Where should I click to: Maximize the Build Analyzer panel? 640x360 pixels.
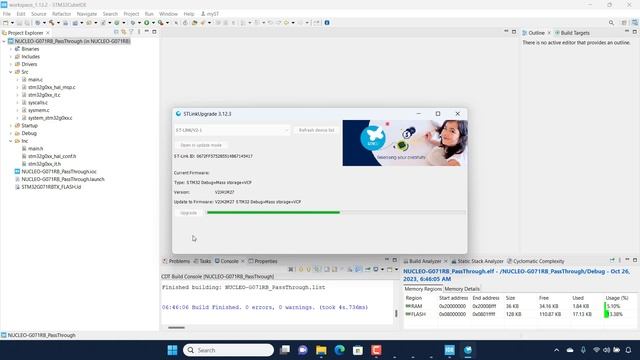(x=635, y=260)
